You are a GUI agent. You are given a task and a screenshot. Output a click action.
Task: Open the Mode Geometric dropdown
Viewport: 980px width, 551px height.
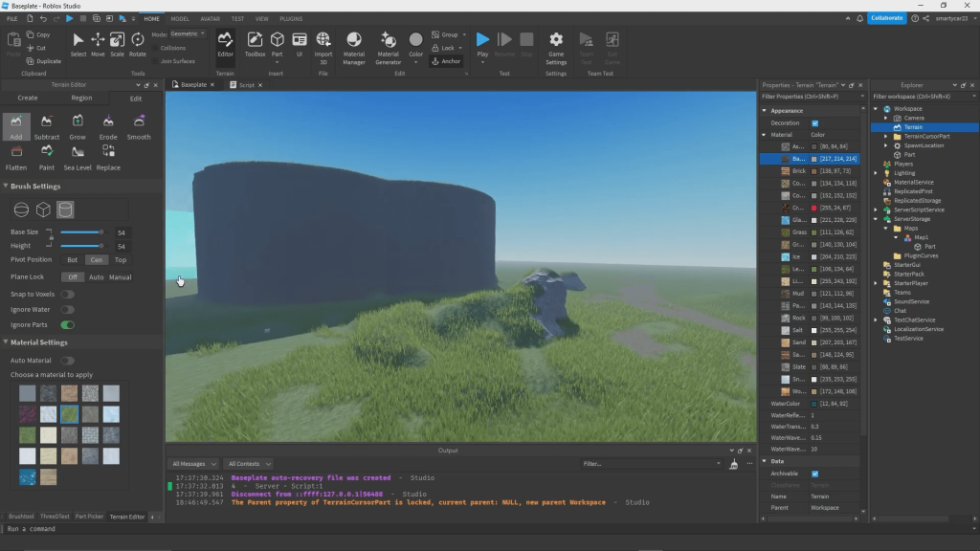tap(188, 33)
